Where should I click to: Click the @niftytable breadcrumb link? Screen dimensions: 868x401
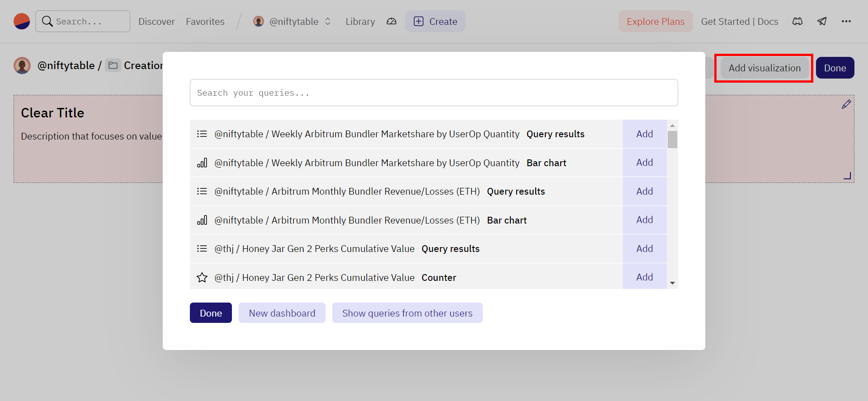(66, 65)
